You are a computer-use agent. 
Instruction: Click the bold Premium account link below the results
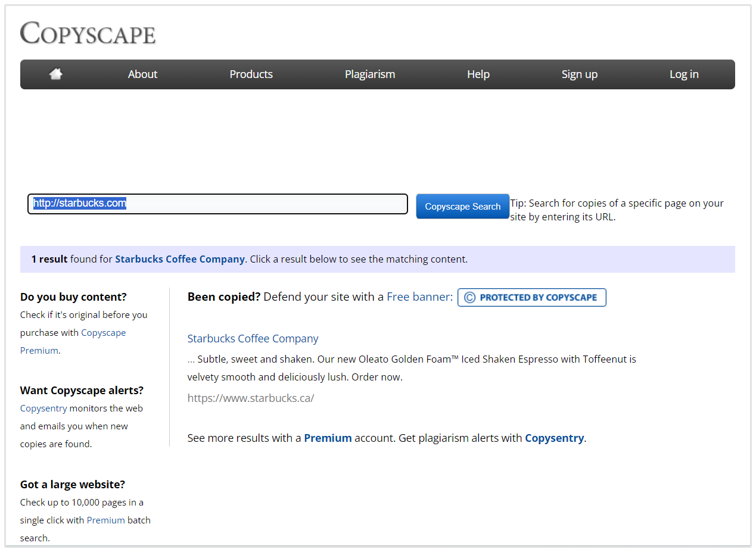click(328, 438)
